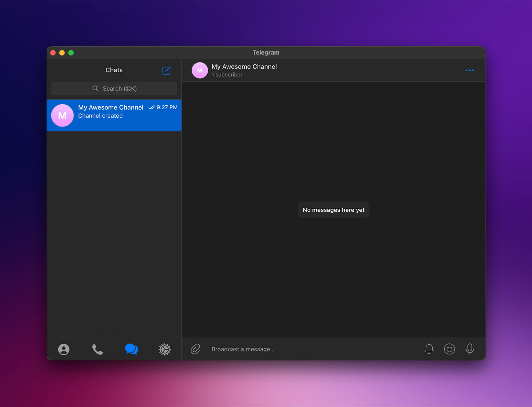Click the compose new message icon

pyautogui.click(x=167, y=70)
